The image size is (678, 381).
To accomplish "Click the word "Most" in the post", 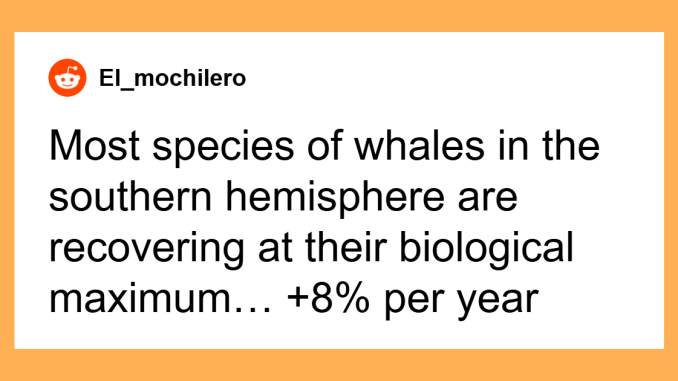I will point(95,146).
